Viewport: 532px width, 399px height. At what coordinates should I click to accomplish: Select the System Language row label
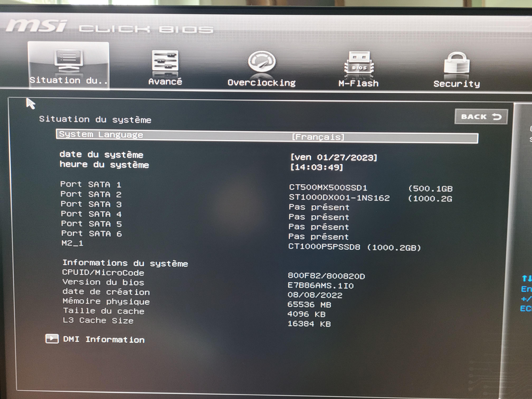point(101,134)
